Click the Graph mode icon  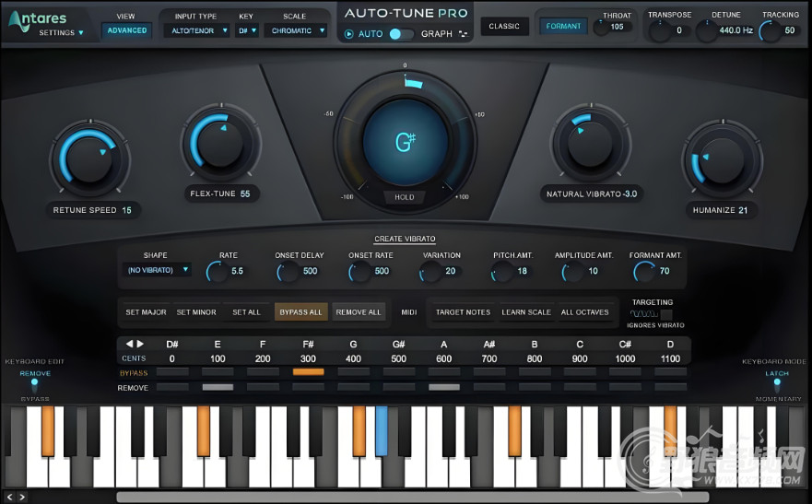point(464,34)
